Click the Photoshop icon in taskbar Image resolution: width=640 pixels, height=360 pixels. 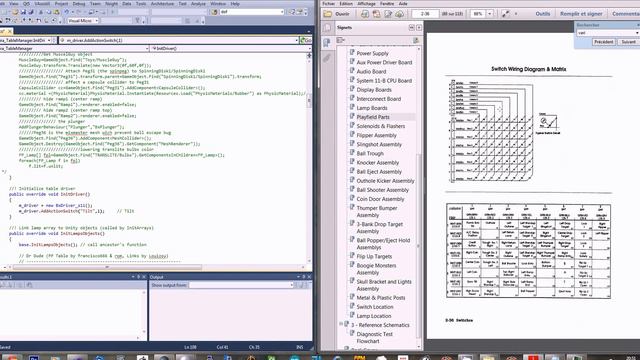[x=34, y=358]
